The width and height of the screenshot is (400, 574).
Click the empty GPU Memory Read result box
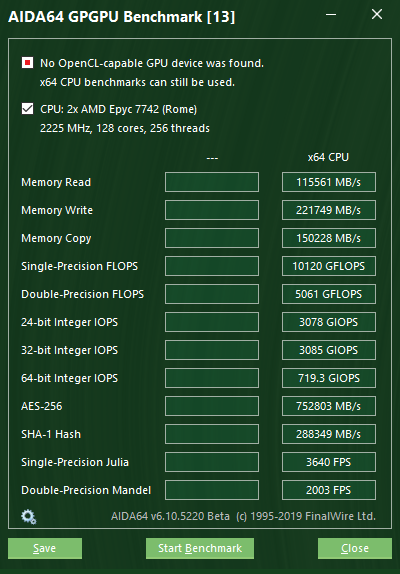coord(212,182)
